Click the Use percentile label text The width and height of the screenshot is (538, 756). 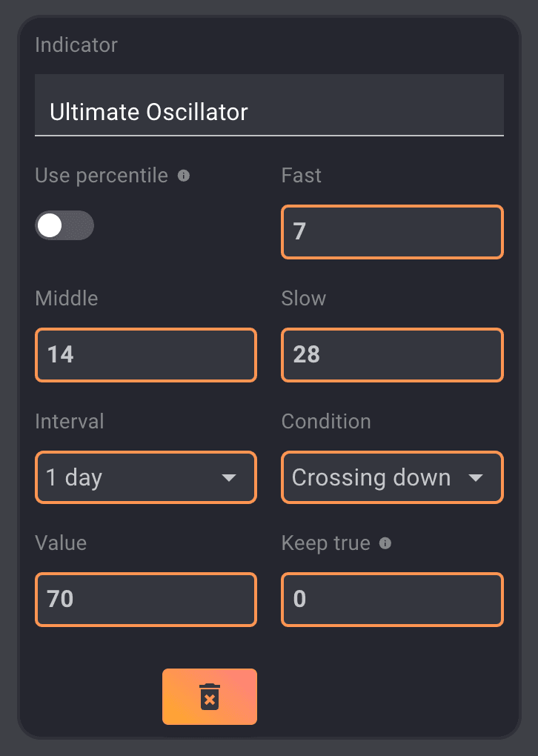(x=102, y=176)
